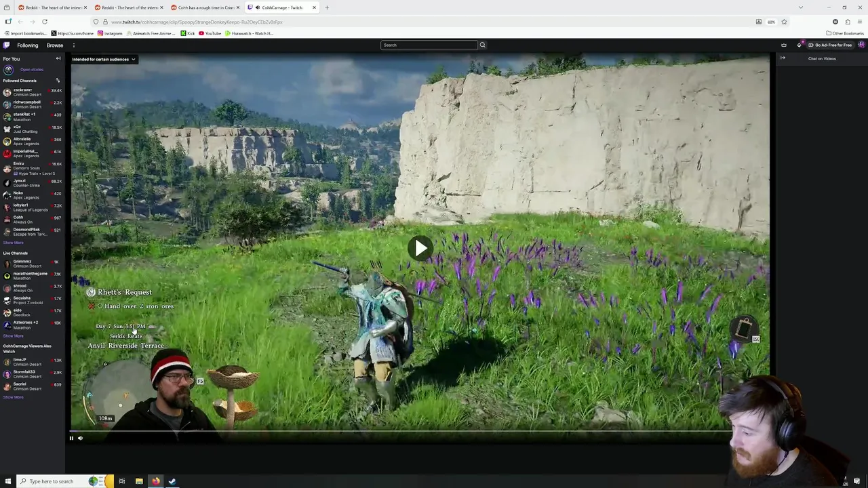This screenshot has height=488, width=868.
Task: Open Steam from taskbar
Action: click(172, 481)
